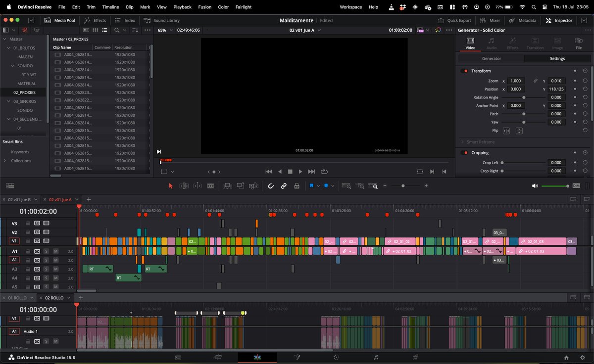Collapse the 01_BRUTOS bin folder
Image resolution: width=594 pixels, height=364 pixels.
[x=8, y=48]
